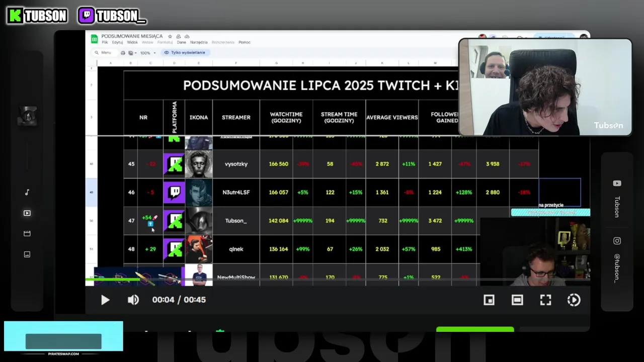
Task: Click followers value 3 472
Action: (x=435, y=221)
